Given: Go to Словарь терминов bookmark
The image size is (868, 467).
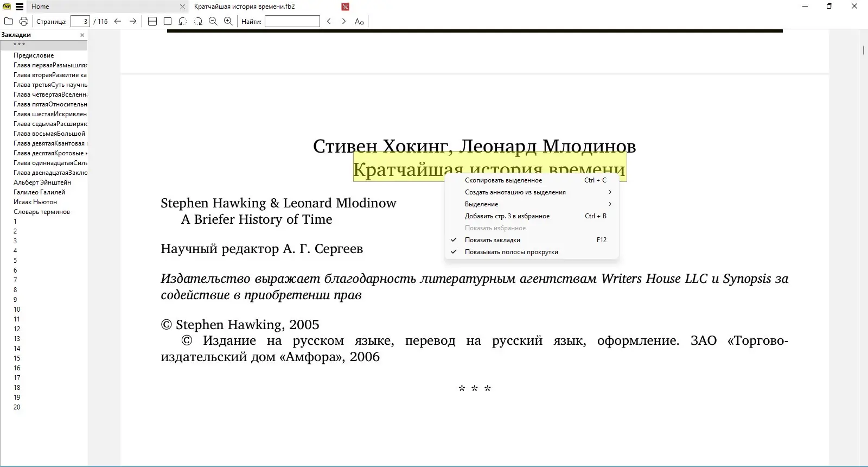Looking at the screenshot, I should (42, 212).
